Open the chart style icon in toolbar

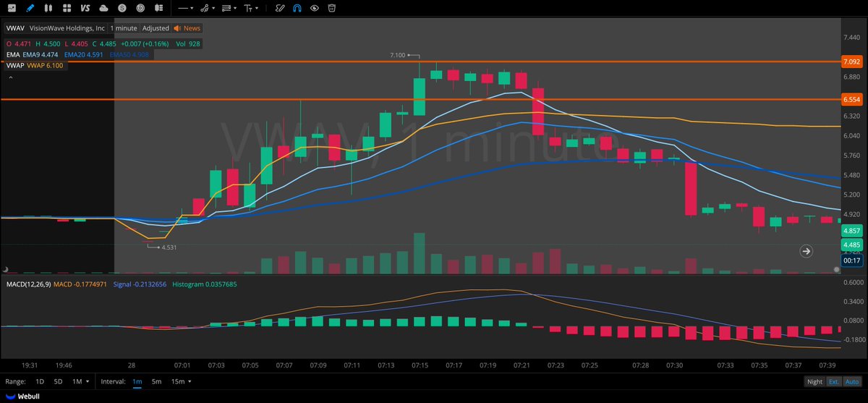(12, 8)
